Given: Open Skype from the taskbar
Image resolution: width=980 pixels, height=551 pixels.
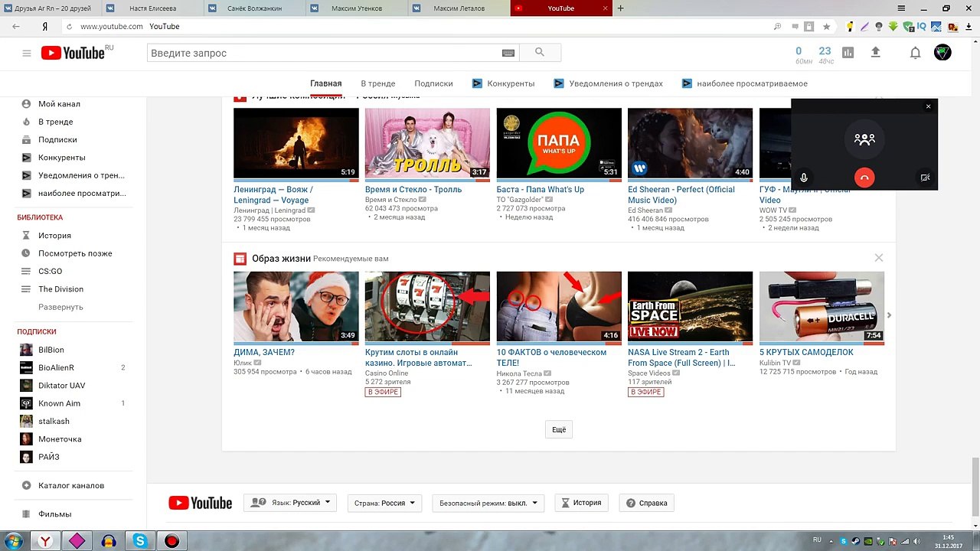Looking at the screenshot, I should [140, 541].
